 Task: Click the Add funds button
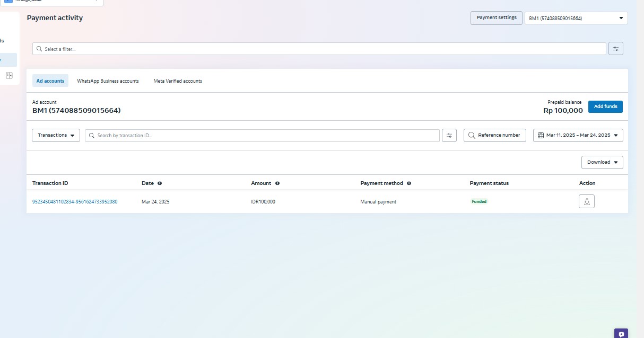(x=605, y=106)
